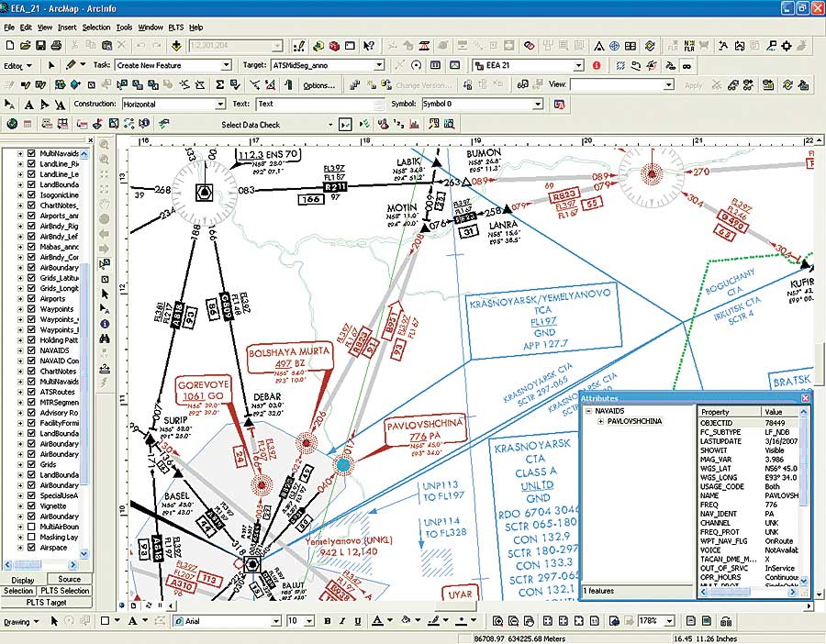This screenshot has height=644, width=826.
Task: Open the Target ATSMidSeg_anno dropdown
Action: coord(378,66)
